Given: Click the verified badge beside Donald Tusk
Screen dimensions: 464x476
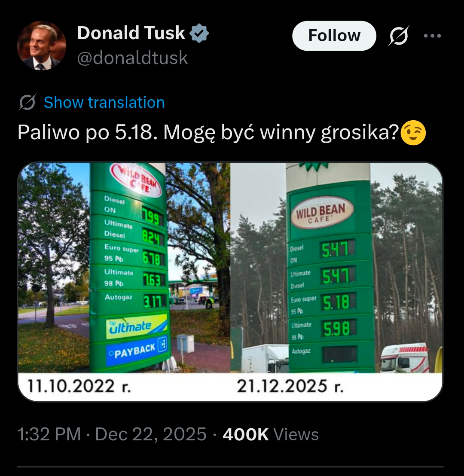Looking at the screenshot, I should pyautogui.click(x=199, y=34).
